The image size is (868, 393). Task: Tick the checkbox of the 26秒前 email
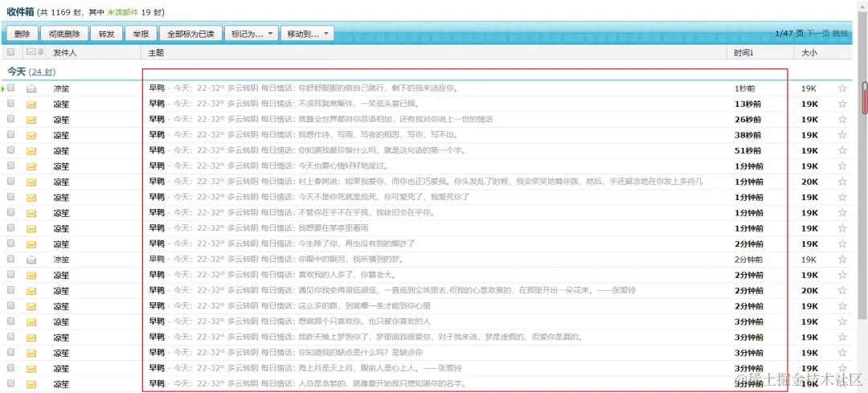click(x=11, y=119)
